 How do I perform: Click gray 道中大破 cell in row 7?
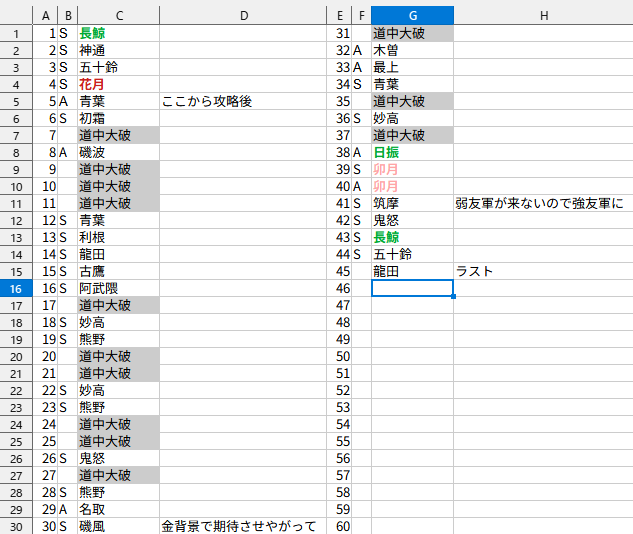118,135
